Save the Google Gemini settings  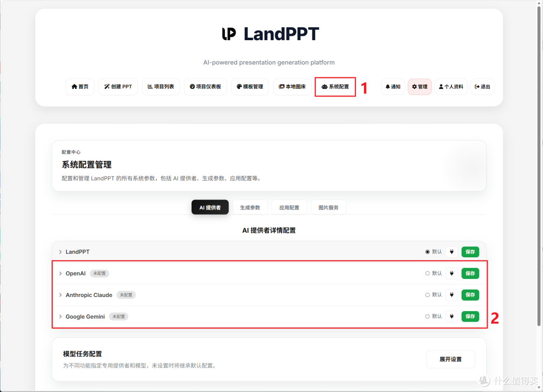[470, 316]
